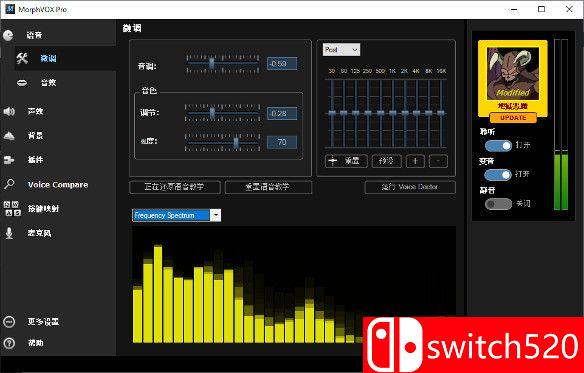Click the 8K equalizer band slider
The image size is (584, 373).
click(429, 113)
